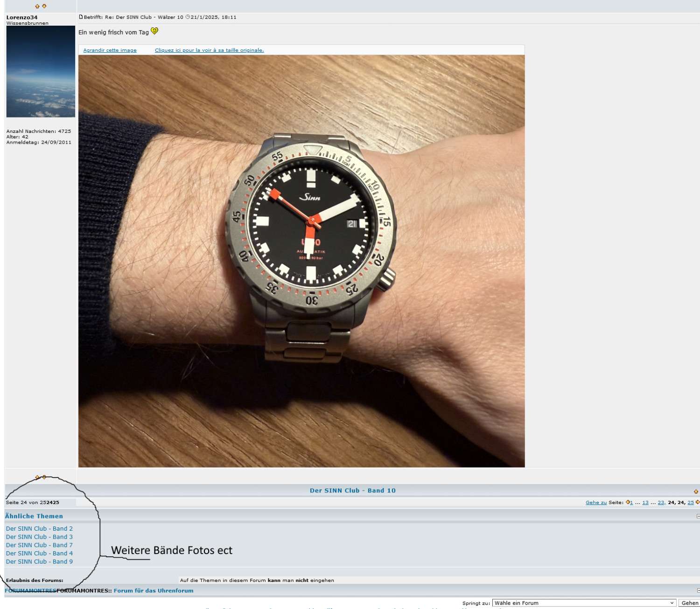Click the 'Gehe zu' page link
Image resolution: width=700 pixels, height=609 pixels.
pos(596,502)
